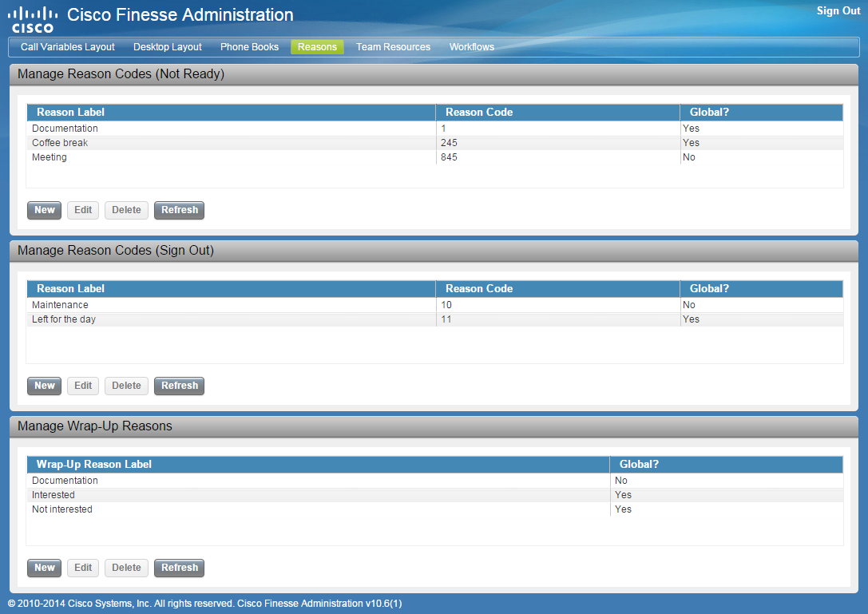Refresh the Wrap-Up Reasons list
Screen dimensions: 868x614
pyautogui.click(x=180, y=568)
